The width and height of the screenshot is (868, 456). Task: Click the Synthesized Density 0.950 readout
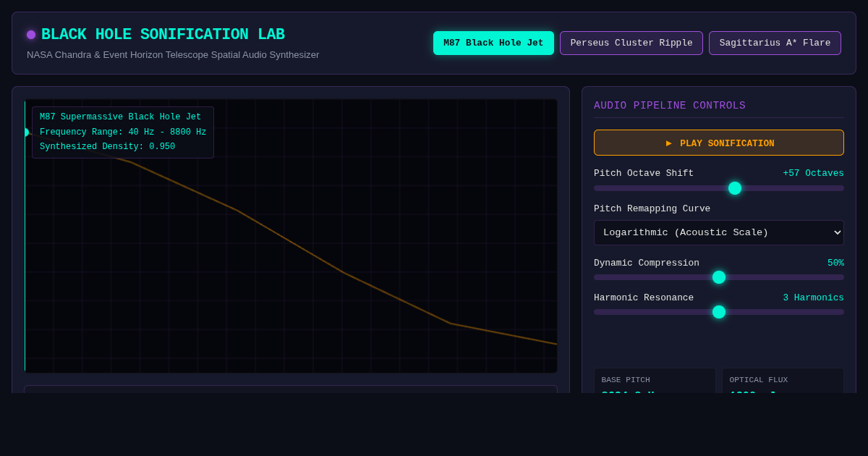(107, 147)
